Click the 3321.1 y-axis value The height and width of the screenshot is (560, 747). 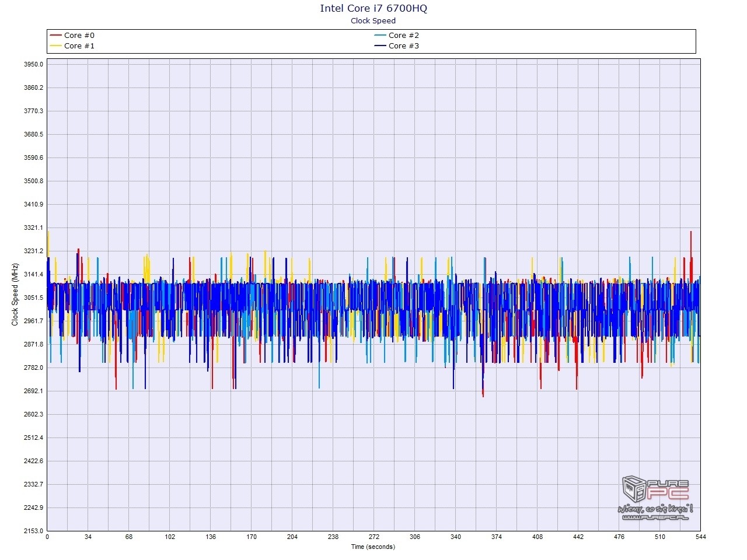point(34,228)
